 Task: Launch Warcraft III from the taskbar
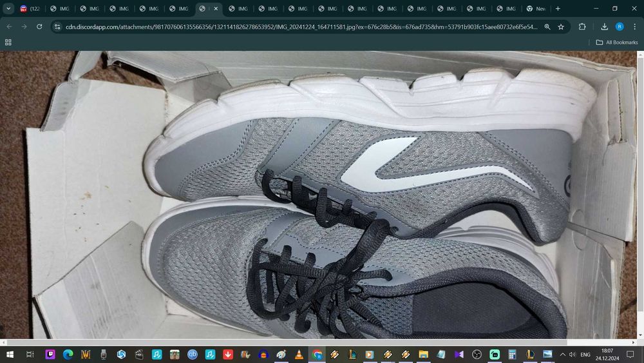click(86, 355)
